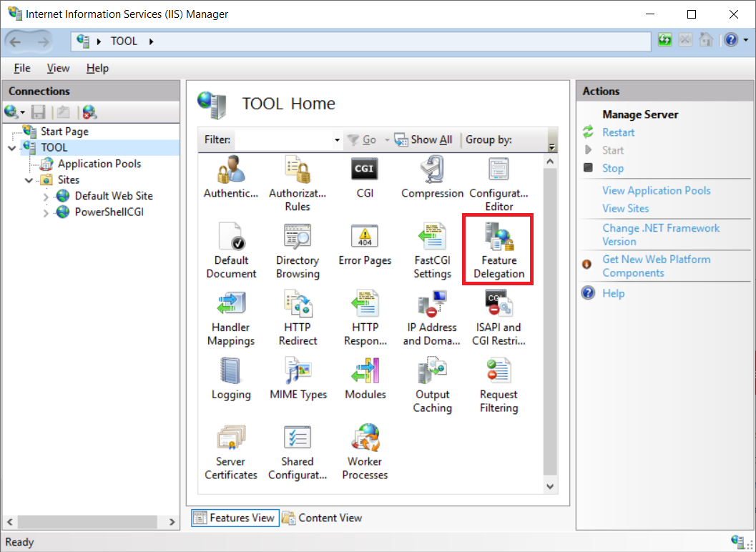Expand the PowerShellCGI site node
This screenshot has height=552, width=756.
click(46, 212)
